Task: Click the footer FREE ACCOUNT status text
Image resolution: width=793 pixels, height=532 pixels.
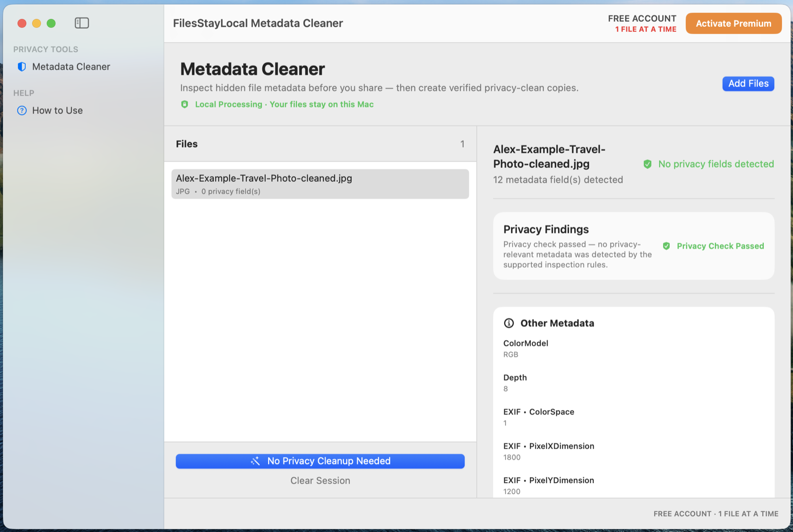Action: click(716, 514)
